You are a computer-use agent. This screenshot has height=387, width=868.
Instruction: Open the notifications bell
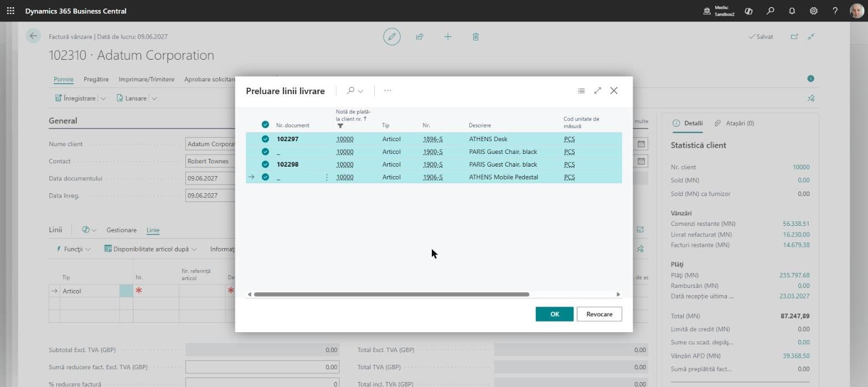(x=792, y=11)
